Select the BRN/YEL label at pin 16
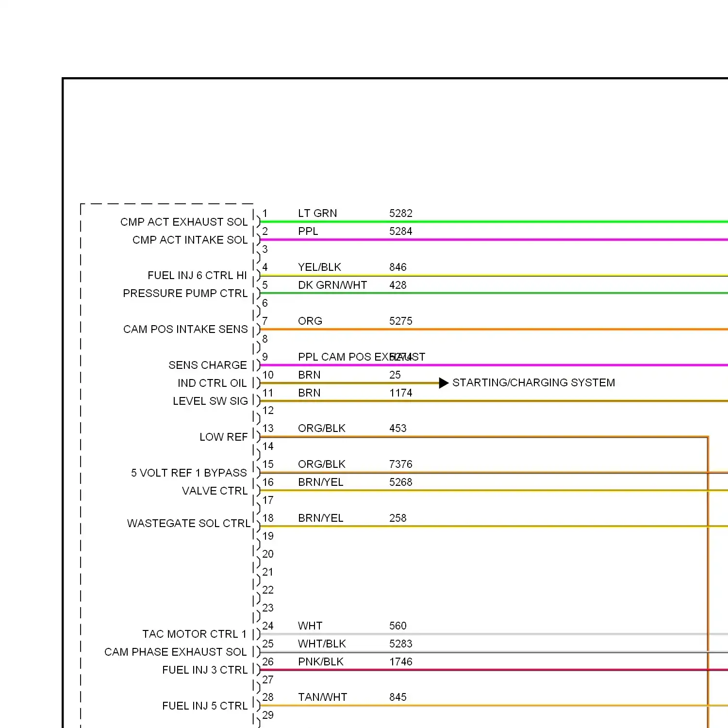The height and width of the screenshot is (728, 728). pyautogui.click(x=321, y=482)
